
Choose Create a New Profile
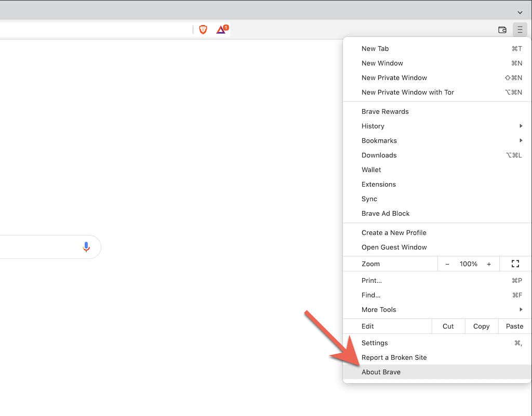tap(437, 233)
